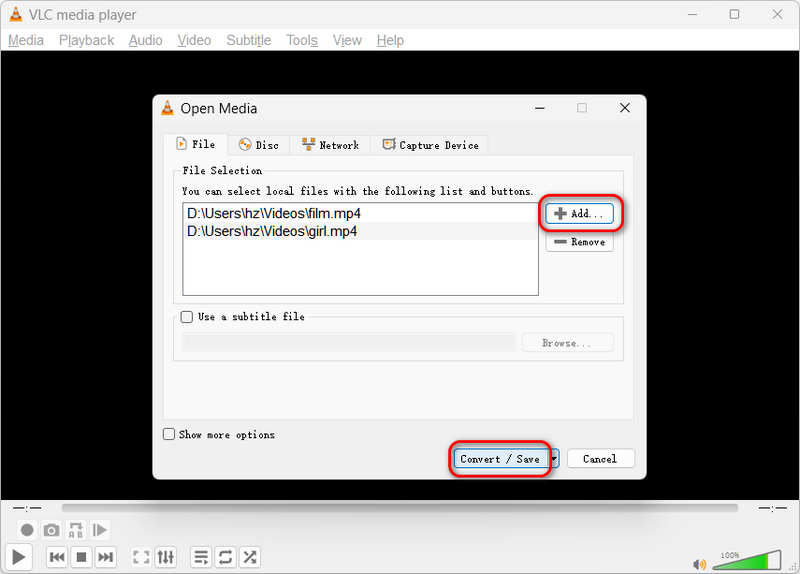Click the Previous track button
Screen dimensions: 800x574
[57, 557]
